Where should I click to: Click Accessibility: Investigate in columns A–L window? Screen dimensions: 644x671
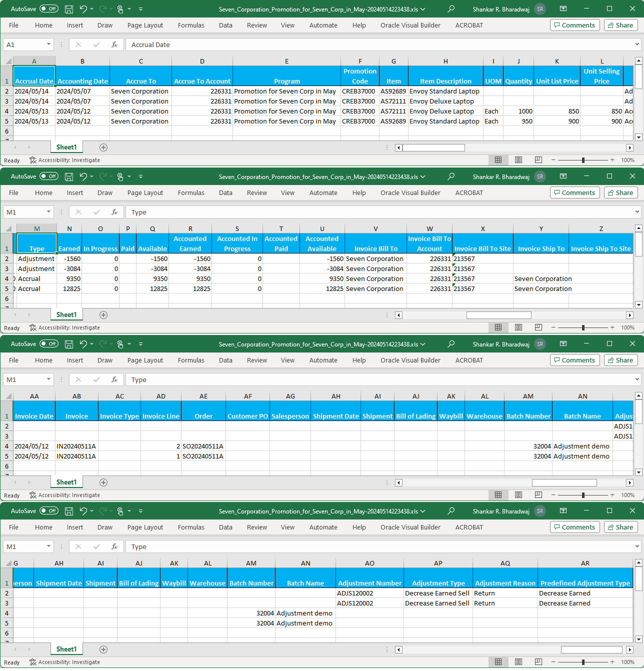(65, 160)
